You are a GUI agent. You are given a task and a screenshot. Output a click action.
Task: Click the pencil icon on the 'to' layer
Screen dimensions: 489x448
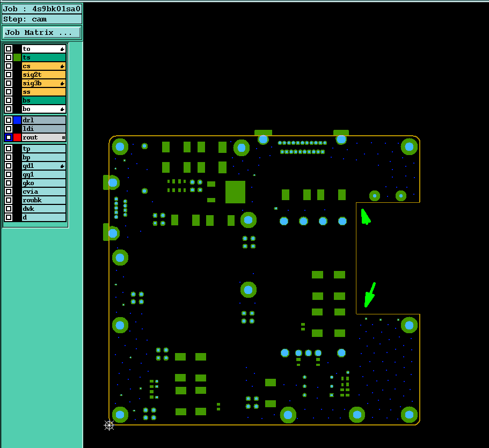click(x=62, y=49)
